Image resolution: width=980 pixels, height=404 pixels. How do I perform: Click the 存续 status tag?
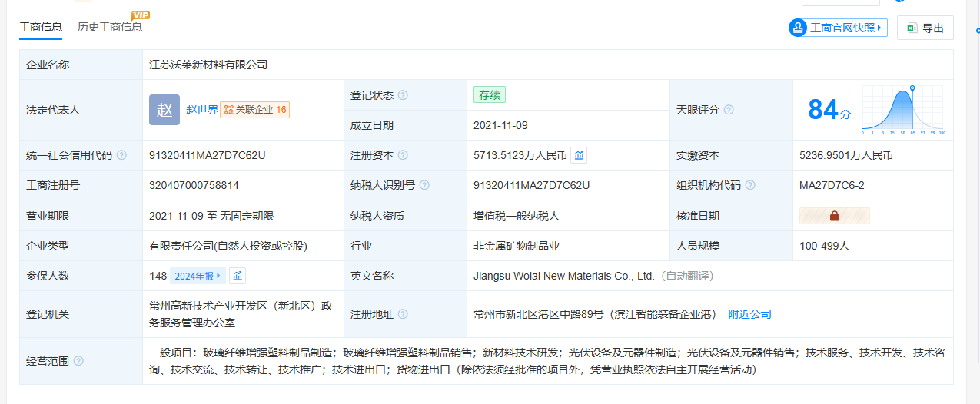[x=490, y=95]
